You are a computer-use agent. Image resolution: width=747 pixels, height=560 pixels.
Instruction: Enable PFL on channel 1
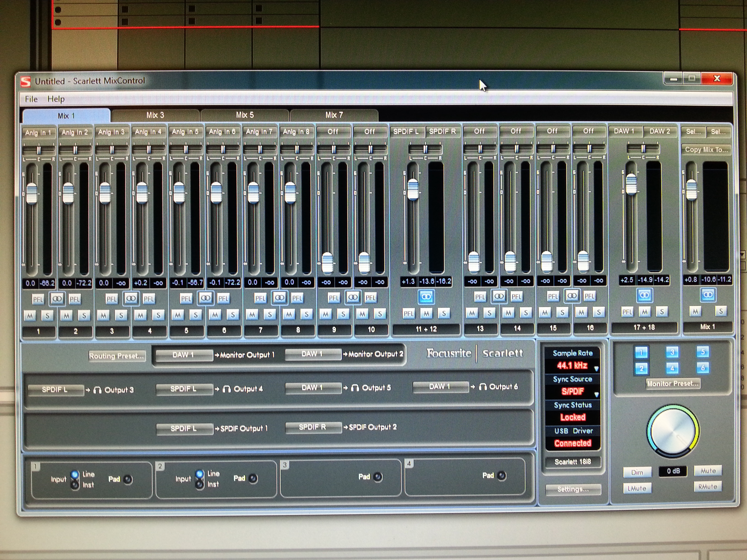(38, 299)
